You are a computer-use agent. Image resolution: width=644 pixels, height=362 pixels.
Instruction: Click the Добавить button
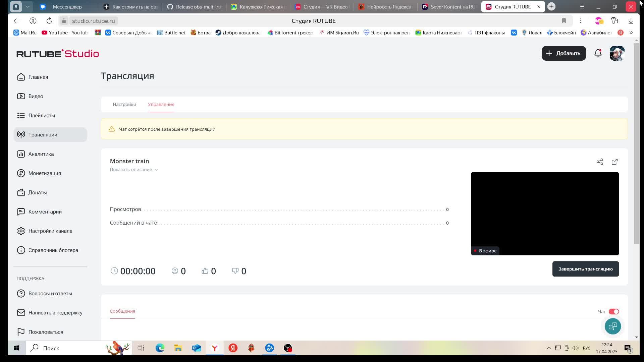[563, 53]
